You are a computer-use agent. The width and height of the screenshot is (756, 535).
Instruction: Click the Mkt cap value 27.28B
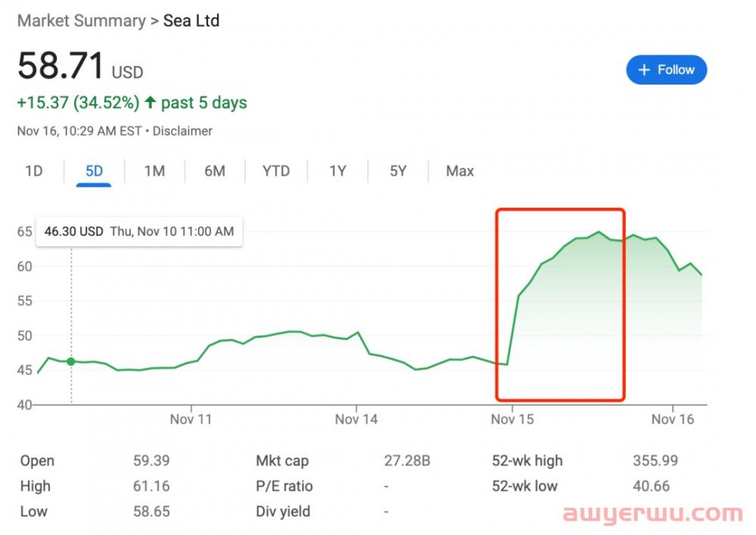(x=407, y=461)
